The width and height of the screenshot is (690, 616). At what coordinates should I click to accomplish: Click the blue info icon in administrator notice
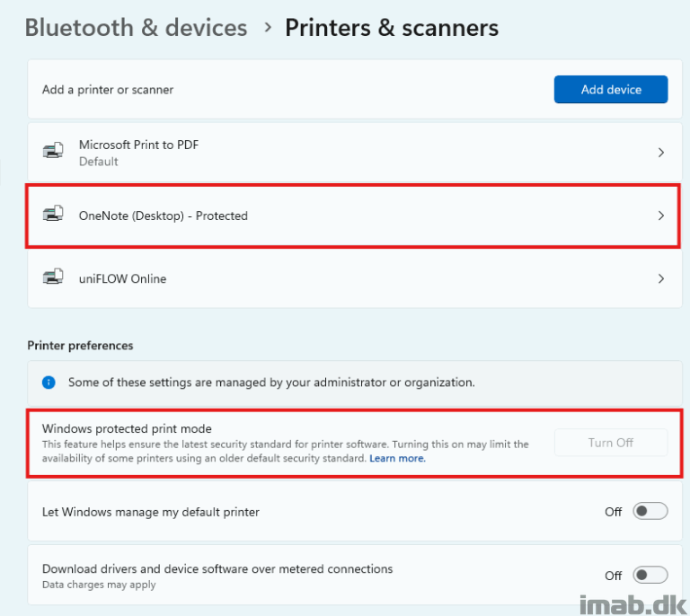(49, 383)
